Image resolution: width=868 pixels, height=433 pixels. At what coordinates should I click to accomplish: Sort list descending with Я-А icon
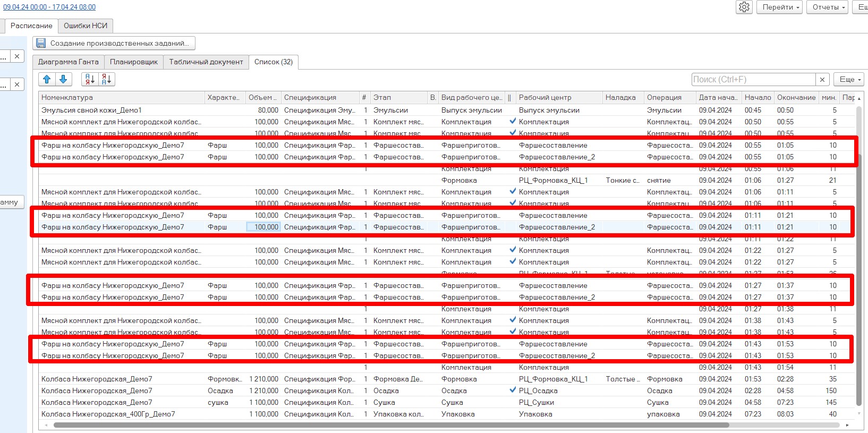tap(106, 79)
